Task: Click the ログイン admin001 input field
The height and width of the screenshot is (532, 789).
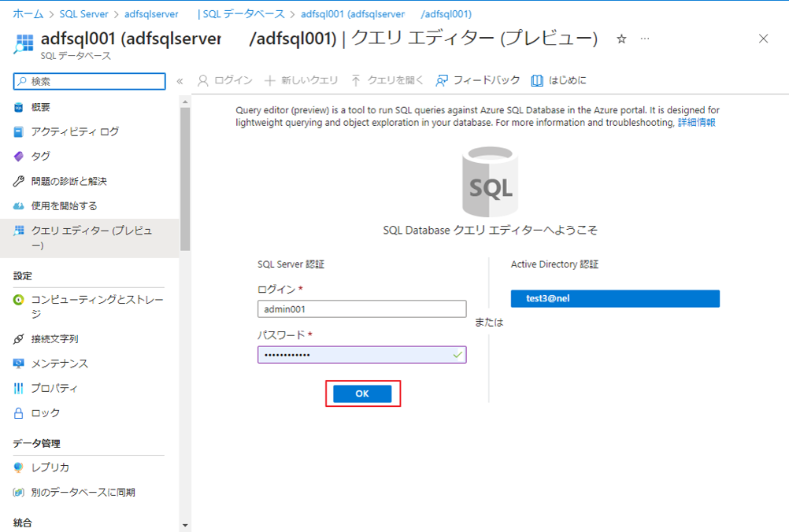Action: pos(361,308)
